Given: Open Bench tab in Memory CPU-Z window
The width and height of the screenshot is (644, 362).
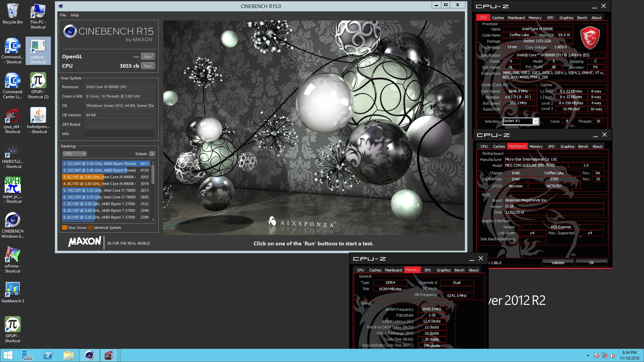Looking at the screenshot, I should pyautogui.click(x=460, y=270).
